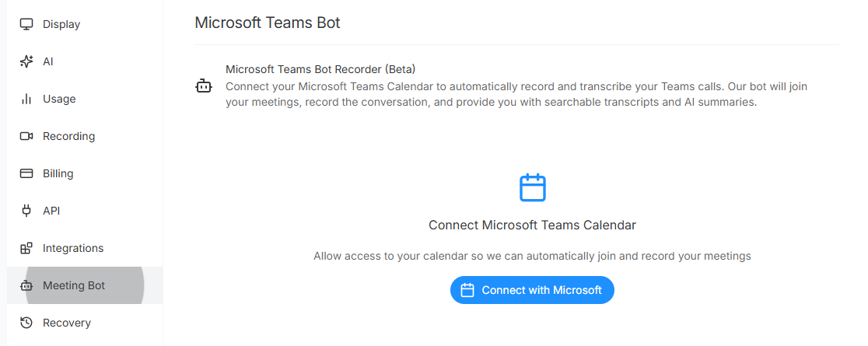Open the Display settings label
The height and width of the screenshot is (346, 868).
61,24
